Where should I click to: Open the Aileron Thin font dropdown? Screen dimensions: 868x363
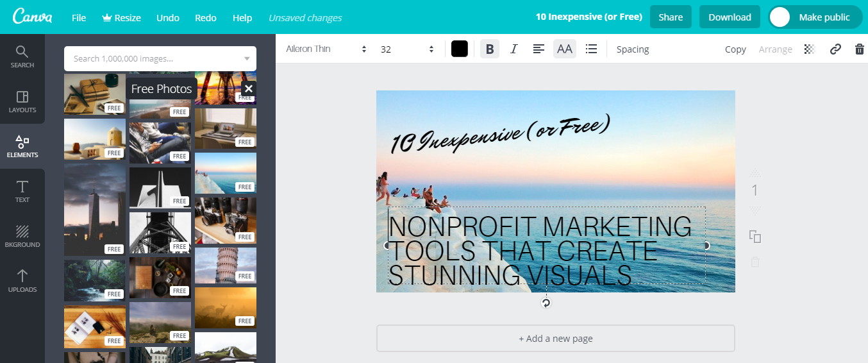pos(326,49)
